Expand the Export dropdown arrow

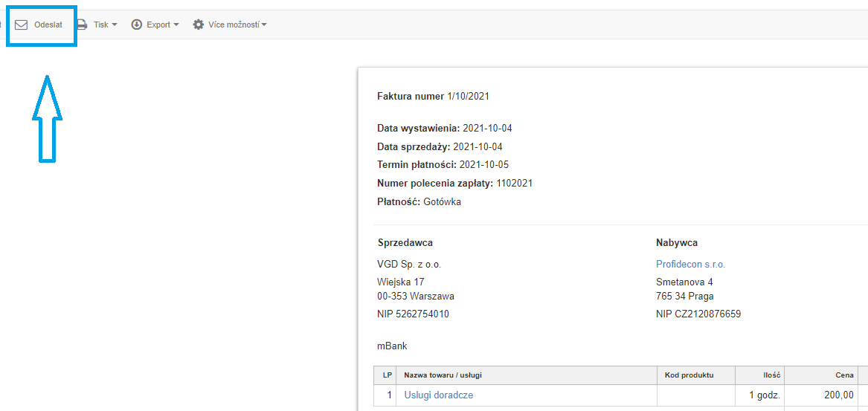click(x=176, y=25)
